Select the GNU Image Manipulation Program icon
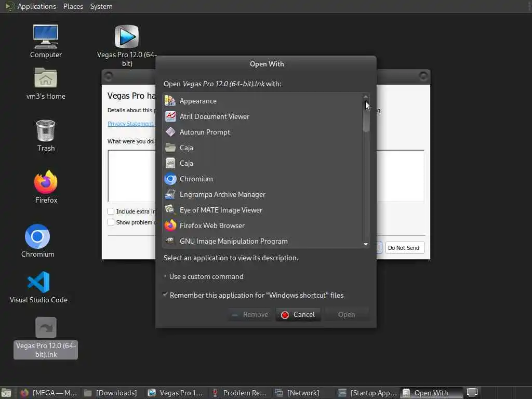The width and height of the screenshot is (532, 399). pos(170,241)
